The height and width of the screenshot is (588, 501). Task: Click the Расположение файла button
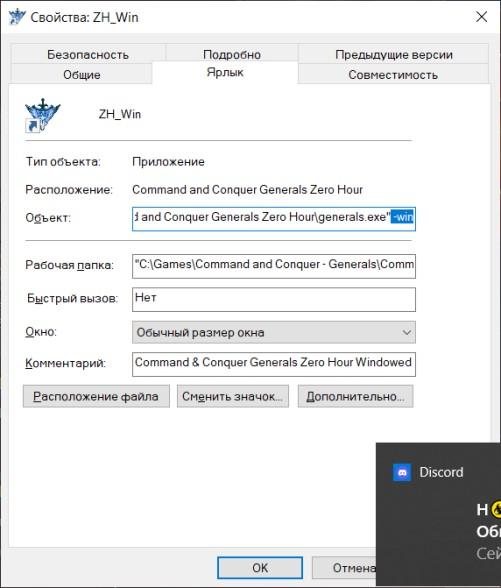coord(96,396)
